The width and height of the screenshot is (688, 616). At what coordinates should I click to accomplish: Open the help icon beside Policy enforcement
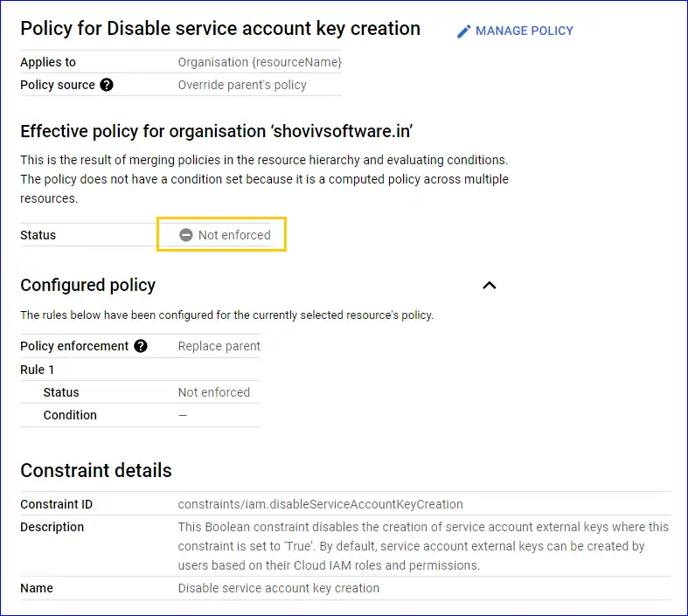[x=141, y=346]
